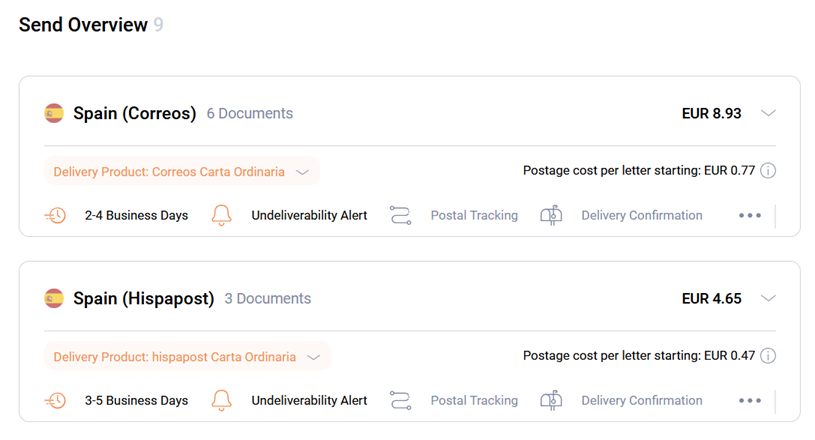Click the 3 Documents label
This screenshot has height=440, width=815.
[268, 299]
